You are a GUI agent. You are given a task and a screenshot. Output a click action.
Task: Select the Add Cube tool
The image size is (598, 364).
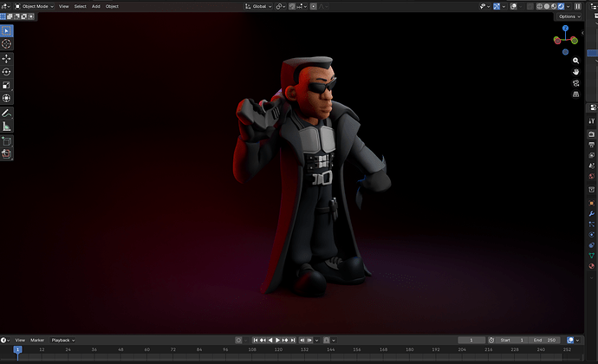(x=6, y=141)
